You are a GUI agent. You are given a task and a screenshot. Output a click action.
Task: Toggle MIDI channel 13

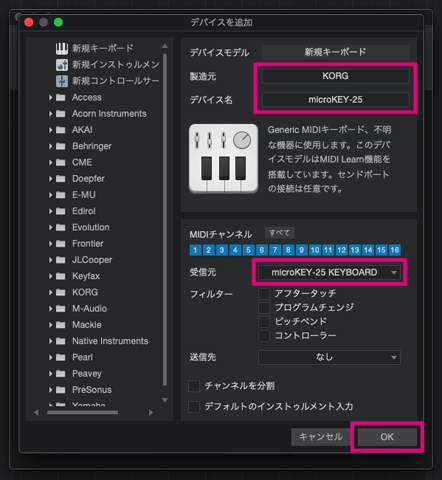click(x=355, y=250)
